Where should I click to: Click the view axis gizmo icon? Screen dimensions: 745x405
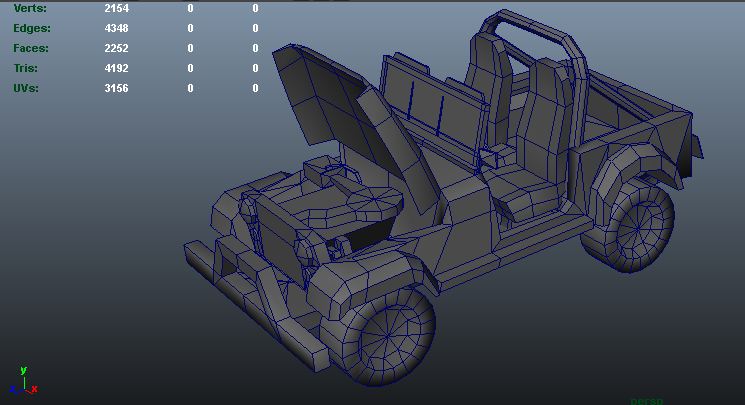(23, 382)
